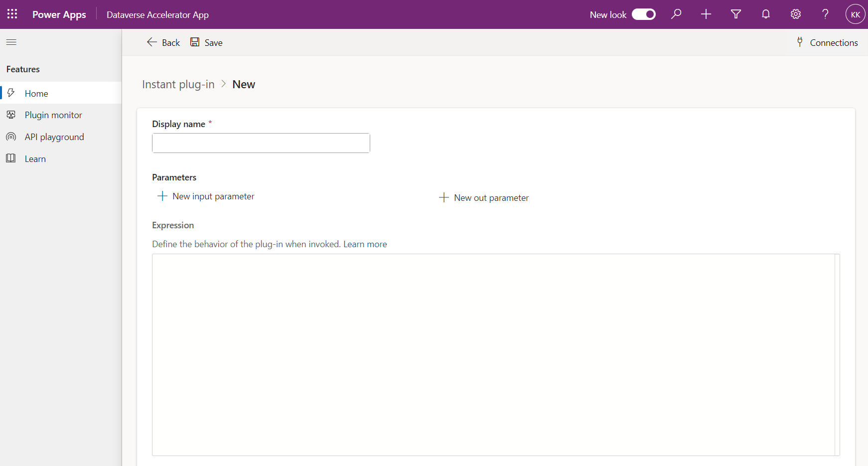Toggle the New look switch

click(x=644, y=14)
